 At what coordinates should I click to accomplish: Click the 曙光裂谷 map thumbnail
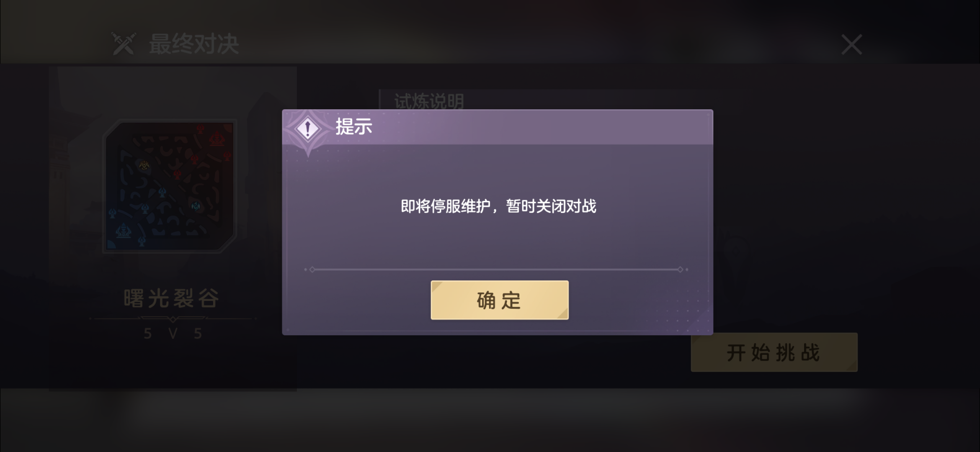[x=170, y=186]
